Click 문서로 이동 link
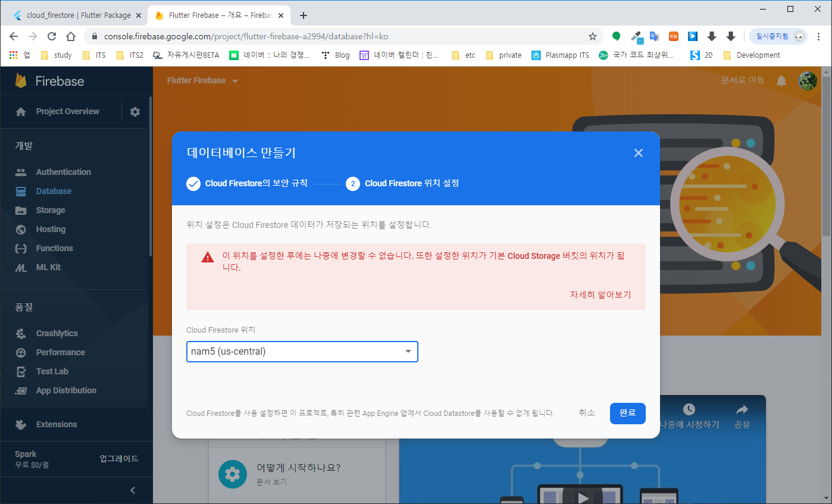 [743, 80]
